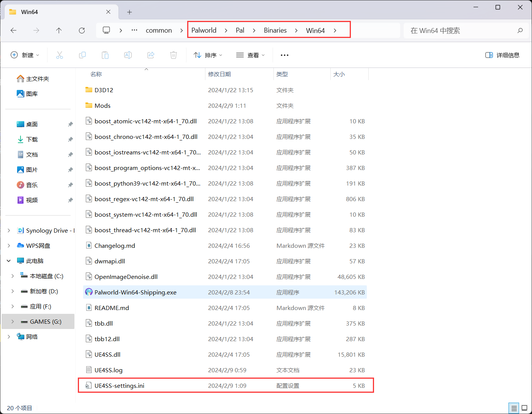
Task: Expand the 网络 network node
Action: [9, 337]
